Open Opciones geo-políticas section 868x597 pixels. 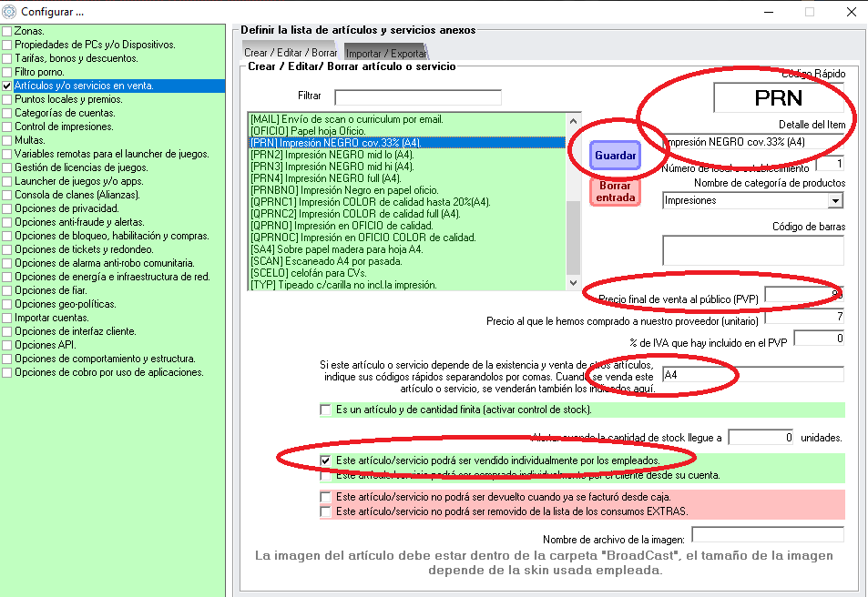click(66, 304)
